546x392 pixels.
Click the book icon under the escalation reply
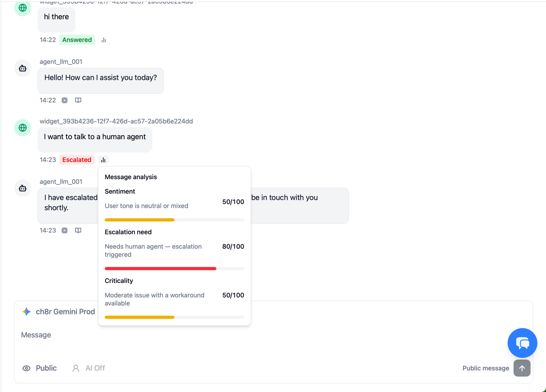tap(78, 231)
